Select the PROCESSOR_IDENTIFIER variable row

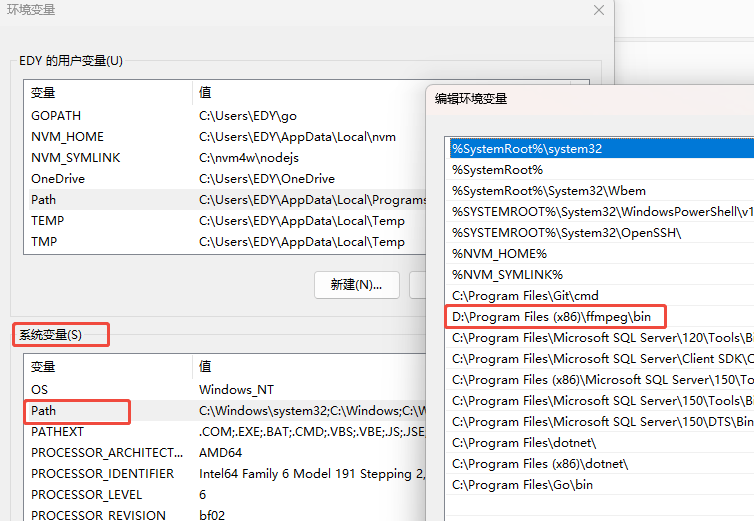[102, 474]
